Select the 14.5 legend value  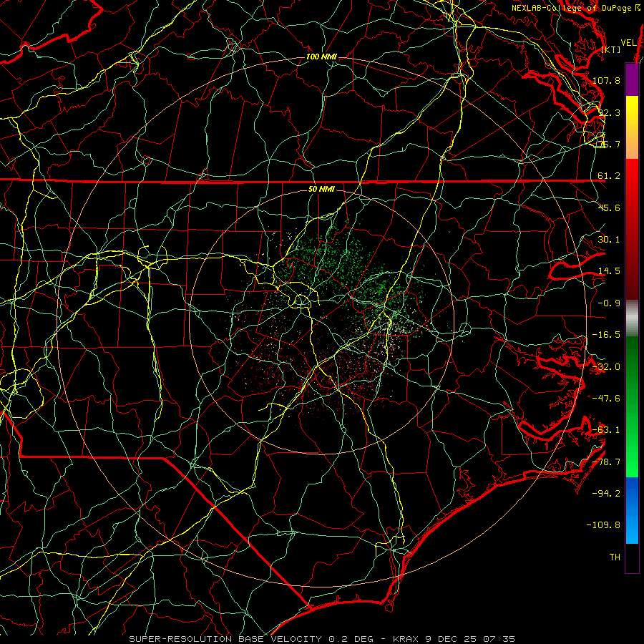(x=609, y=271)
